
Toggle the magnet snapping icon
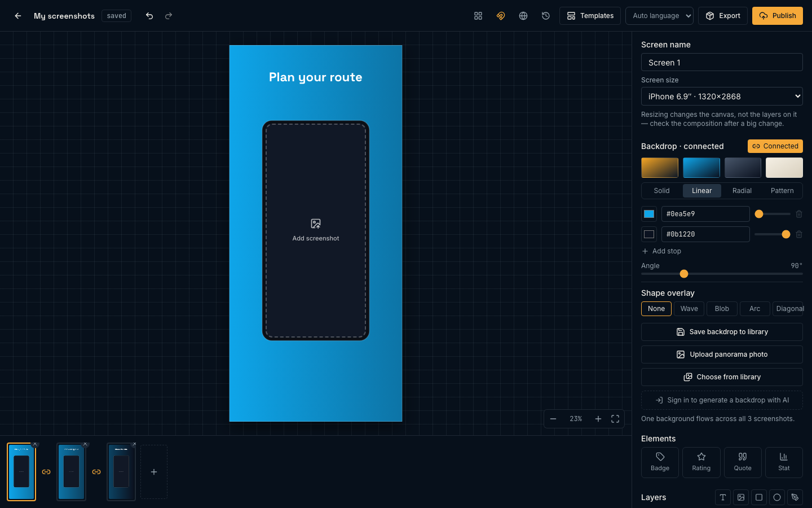[501, 16]
